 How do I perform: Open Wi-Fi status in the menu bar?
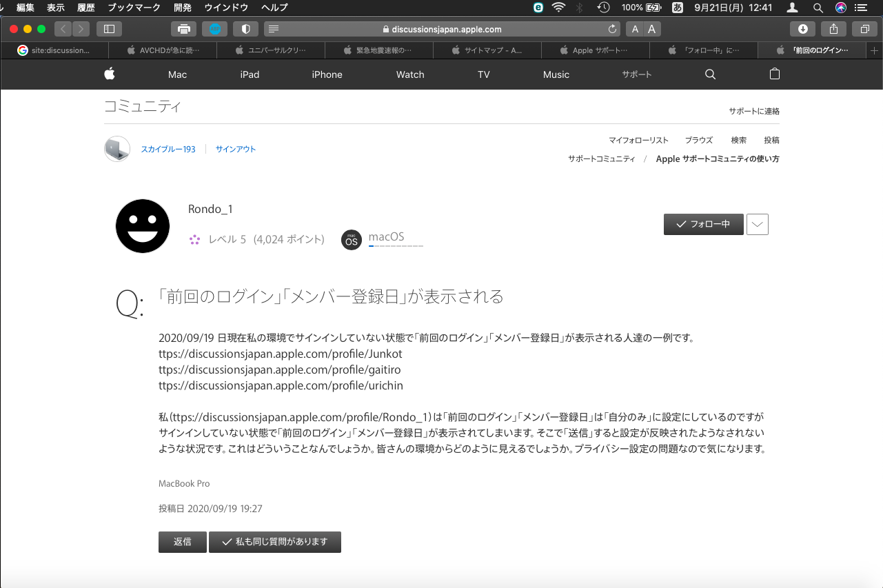[x=558, y=8]
